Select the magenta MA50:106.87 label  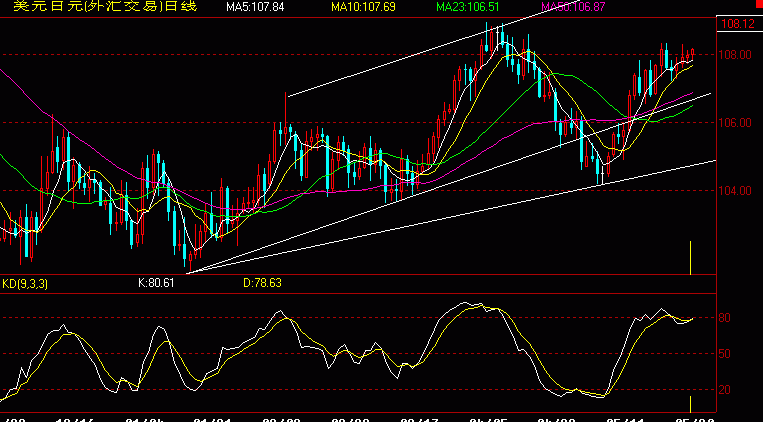click(574, 7)
